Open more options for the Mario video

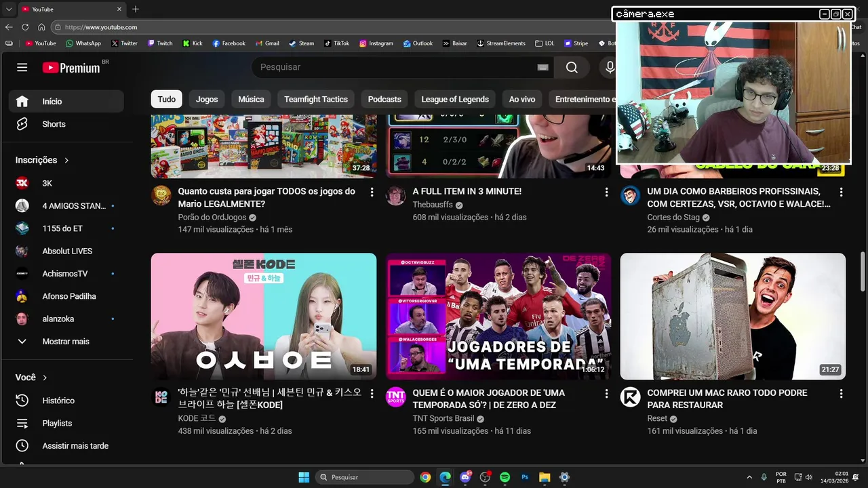tap(372, 192)
